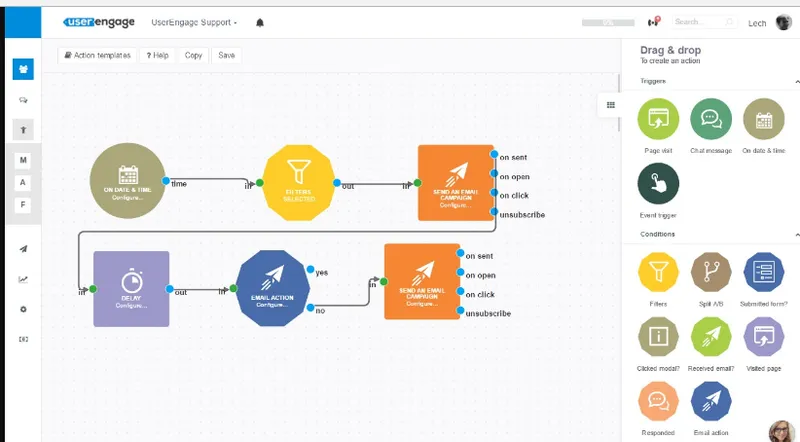The image size is (800, 442).
Task: Click the progress bar in header
Action: pos(608,22)
